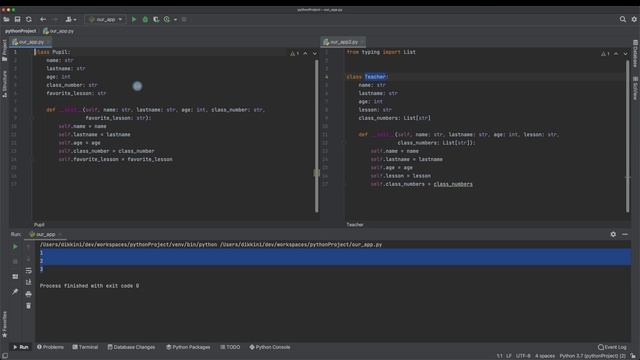Toggle scroll to end in Run console

point(29,282)
